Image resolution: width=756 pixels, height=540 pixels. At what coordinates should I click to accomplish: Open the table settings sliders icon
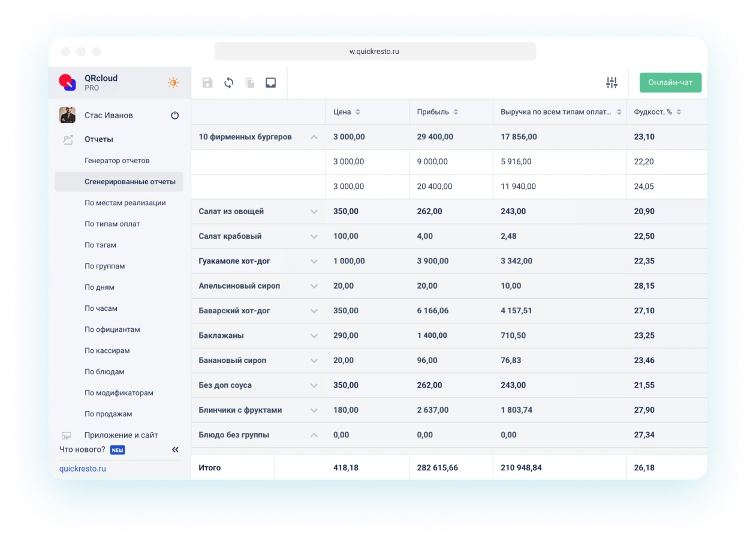(x=612, y=83)
